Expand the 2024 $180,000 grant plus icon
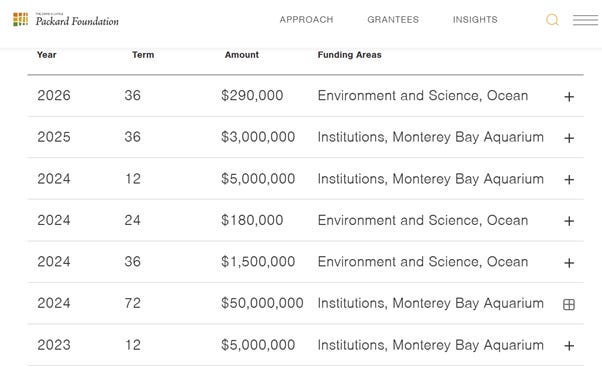 pyautogui.click(x=569, y=221)
